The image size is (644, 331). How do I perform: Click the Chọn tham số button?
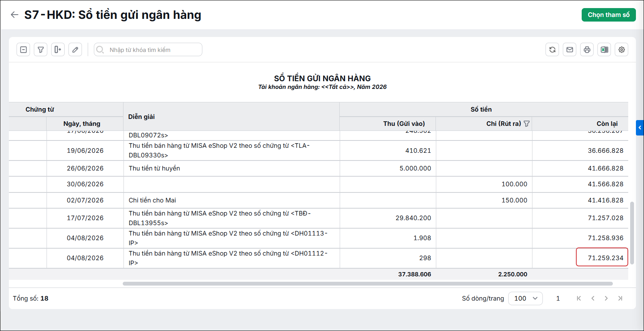[609, 15]
